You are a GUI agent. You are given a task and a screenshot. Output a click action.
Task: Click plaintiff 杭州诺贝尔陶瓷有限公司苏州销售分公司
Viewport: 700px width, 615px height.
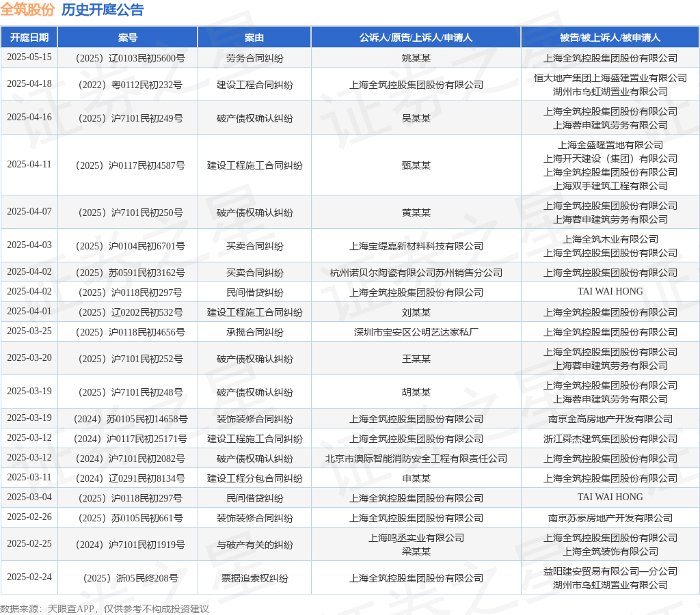click(x=416, y=273)
